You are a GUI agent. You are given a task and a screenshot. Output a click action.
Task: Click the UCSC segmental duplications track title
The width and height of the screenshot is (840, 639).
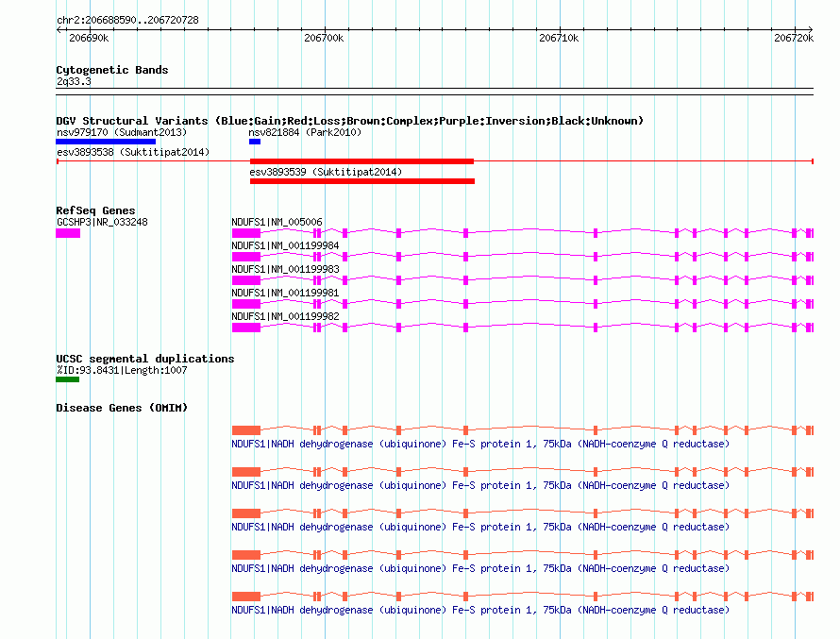145,359
